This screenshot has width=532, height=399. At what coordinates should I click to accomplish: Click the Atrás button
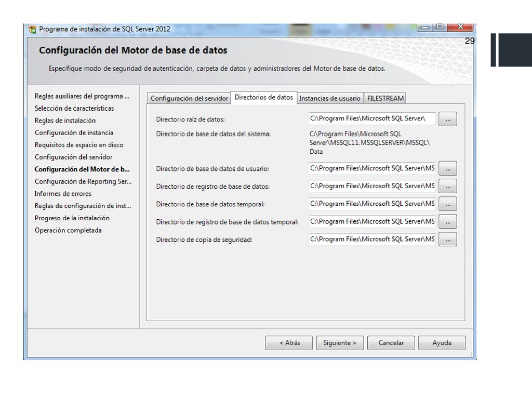pos(289,343)
